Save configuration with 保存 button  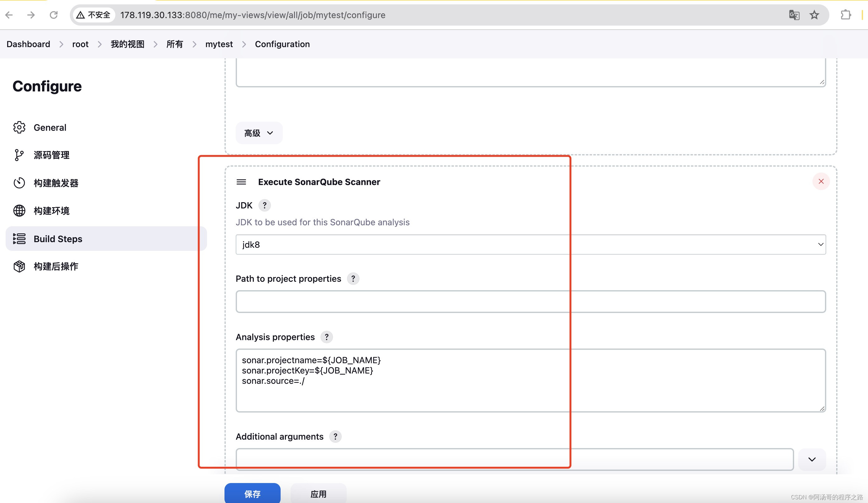(x=253, y=494)
